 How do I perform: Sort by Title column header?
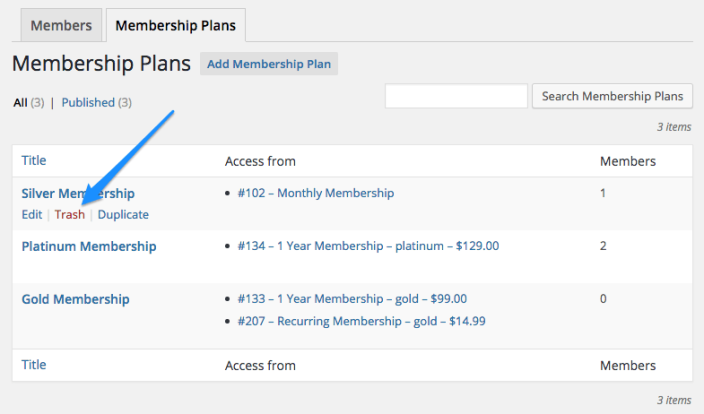[x=34, y=160]
